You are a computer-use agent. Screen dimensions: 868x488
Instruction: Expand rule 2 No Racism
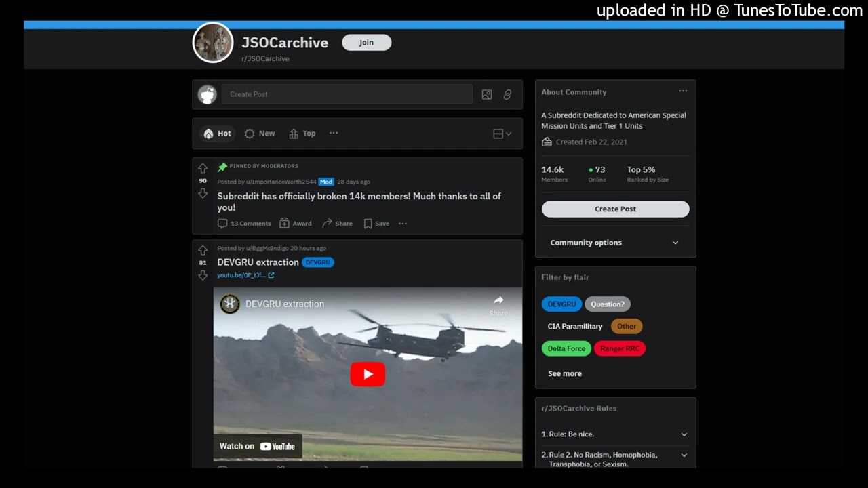point(615,459)
